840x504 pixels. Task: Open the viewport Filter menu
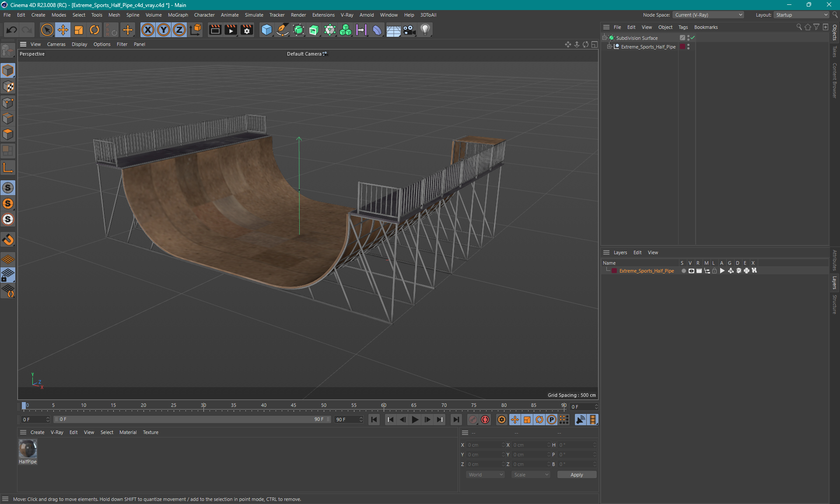[x=122, y=44]
